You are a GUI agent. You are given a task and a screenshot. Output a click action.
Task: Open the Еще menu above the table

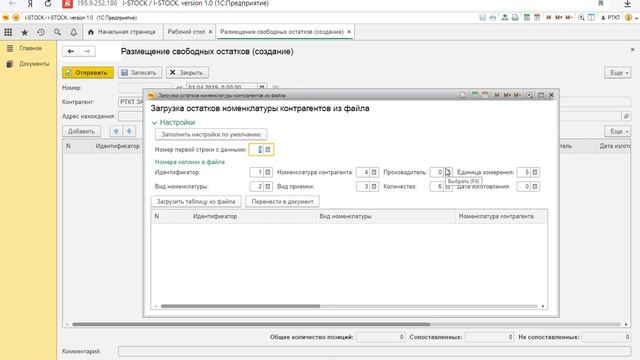618,131
